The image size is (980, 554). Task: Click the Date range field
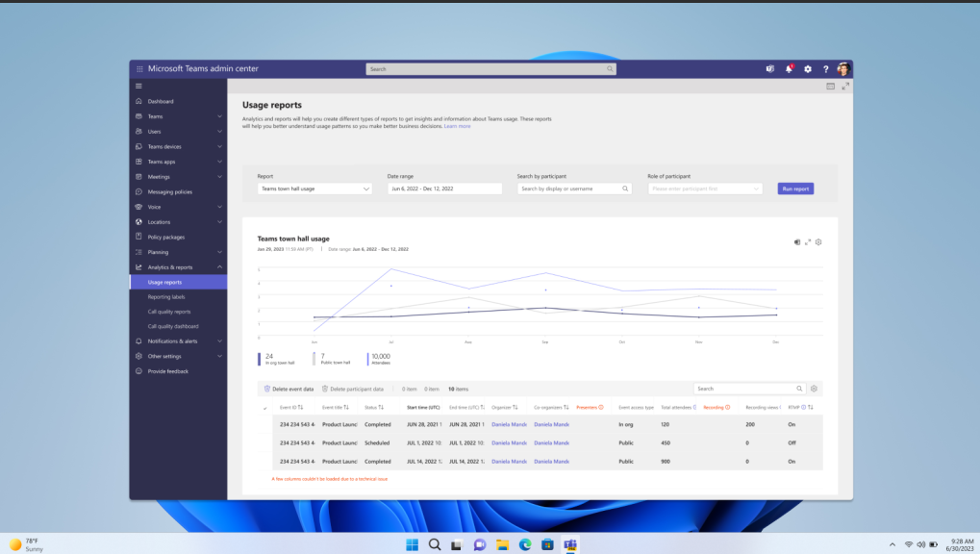pyautogui.click(x=444, y=189)
